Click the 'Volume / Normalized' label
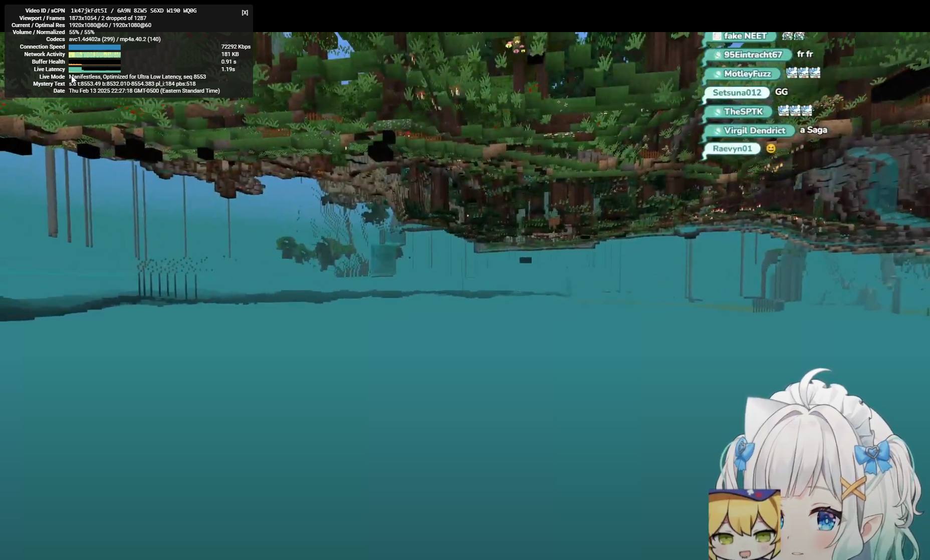Image resolution: width=930 pixels, height=560 pixels. pyautogui.click(x=39, y=32)
